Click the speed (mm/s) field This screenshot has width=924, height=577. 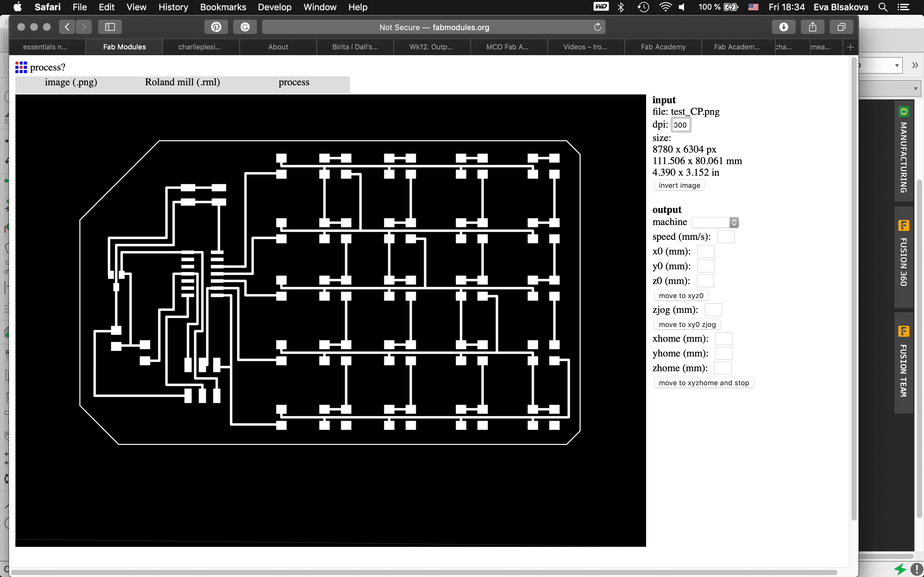[x=725, y=237]
